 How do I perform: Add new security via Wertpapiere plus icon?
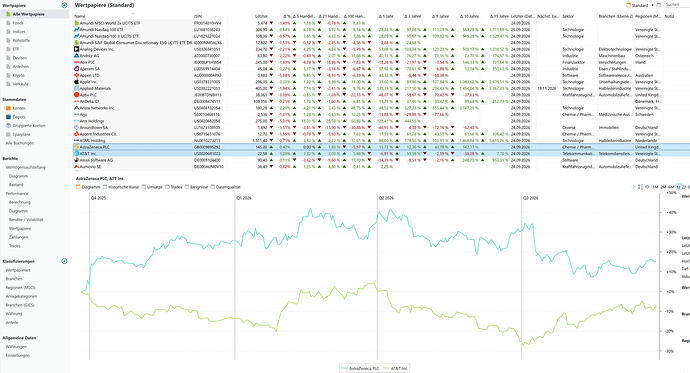[64, 5]
